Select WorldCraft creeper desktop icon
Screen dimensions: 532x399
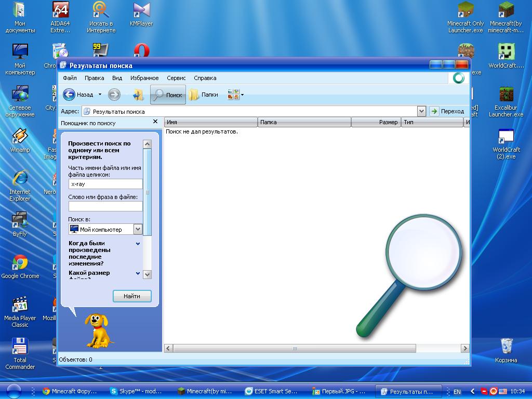tap(506, 56)
